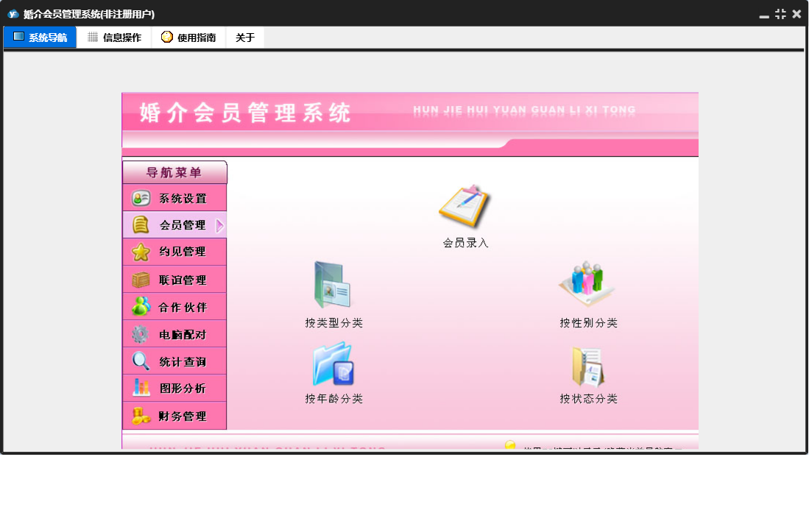Open the 按状态分类 document folder icon
809x532 pixels.
click(588, 366)
